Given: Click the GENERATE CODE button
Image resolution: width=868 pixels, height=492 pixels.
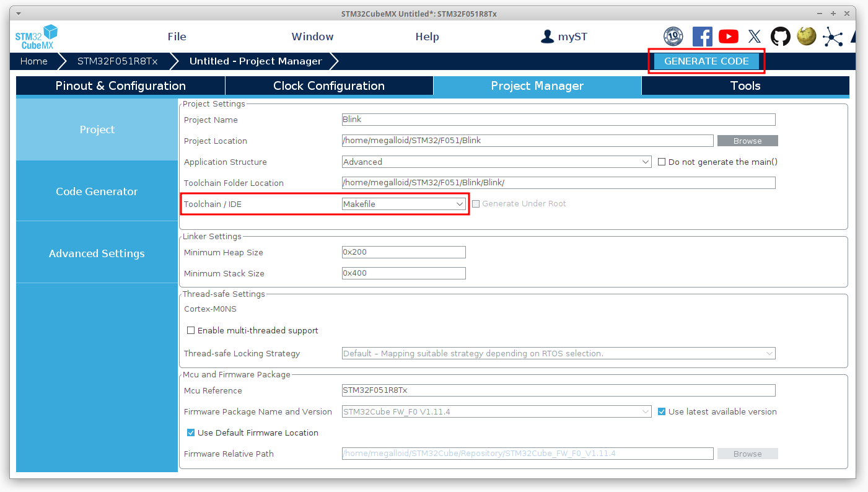Looking at the screenshot, I should click(x=706, y=61).
